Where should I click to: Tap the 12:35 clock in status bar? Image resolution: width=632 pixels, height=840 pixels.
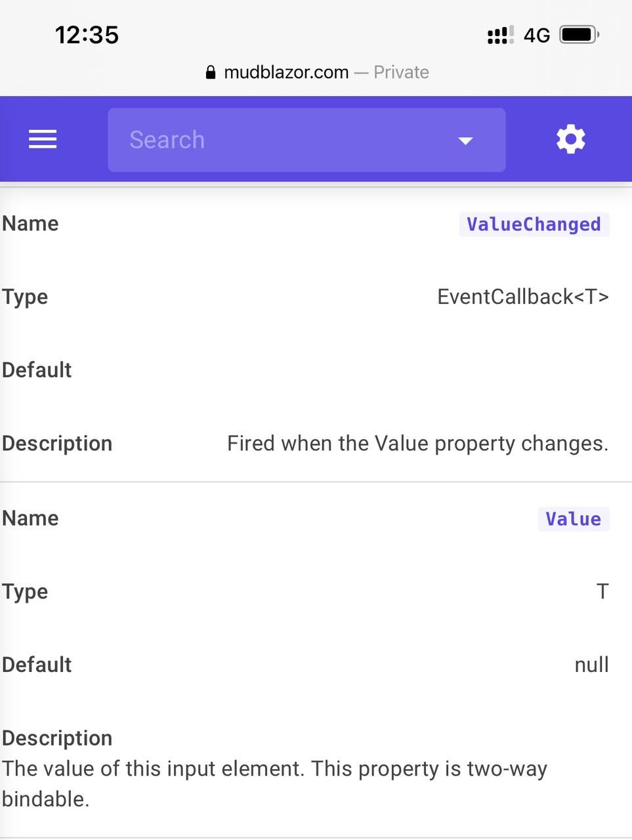pyautogui.click(x=87, y=35)
